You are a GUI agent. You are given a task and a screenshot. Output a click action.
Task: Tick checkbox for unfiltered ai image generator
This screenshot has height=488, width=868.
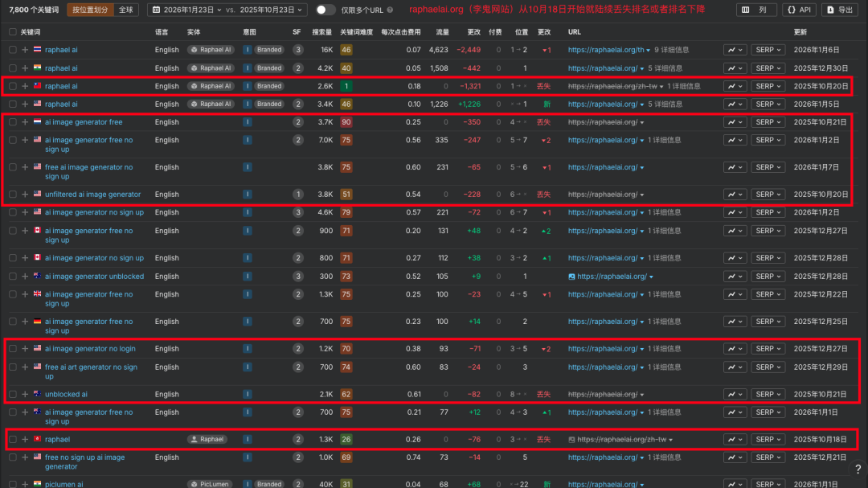point(13,195)
